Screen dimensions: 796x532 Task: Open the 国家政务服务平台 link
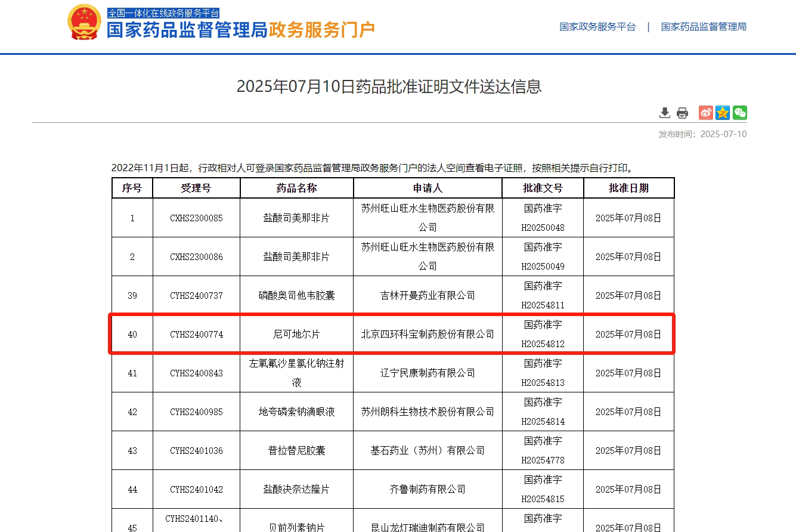pyautogui.click(x=597, y=27)
